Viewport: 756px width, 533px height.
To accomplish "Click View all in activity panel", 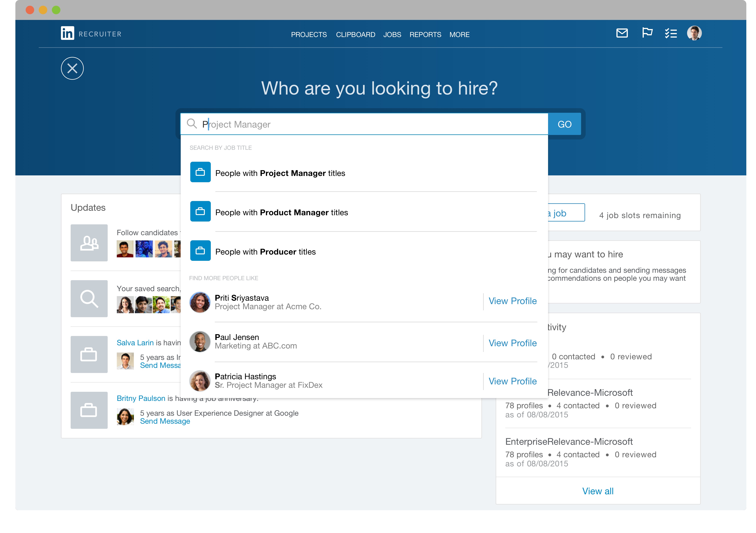I will point(598,491).
